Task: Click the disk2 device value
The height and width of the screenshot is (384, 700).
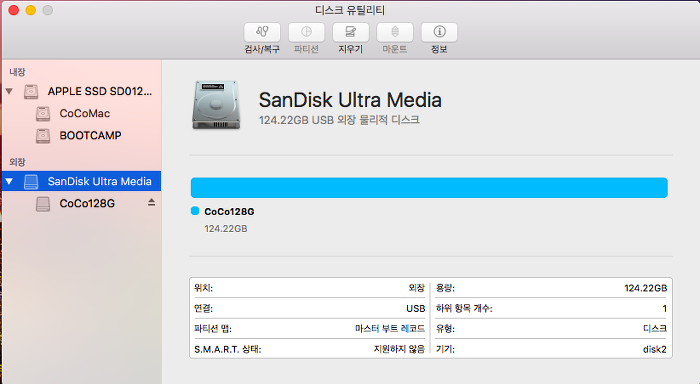Action: coord(654,349)
